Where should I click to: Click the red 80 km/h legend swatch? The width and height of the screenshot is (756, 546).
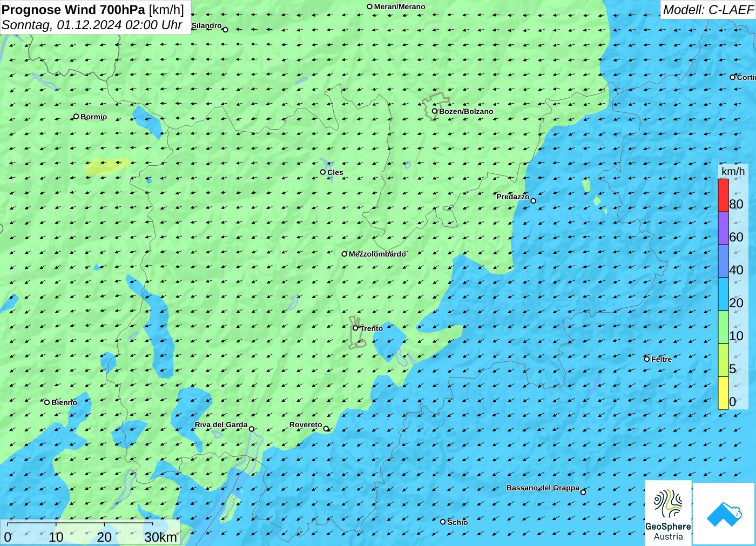coord(723,195)
